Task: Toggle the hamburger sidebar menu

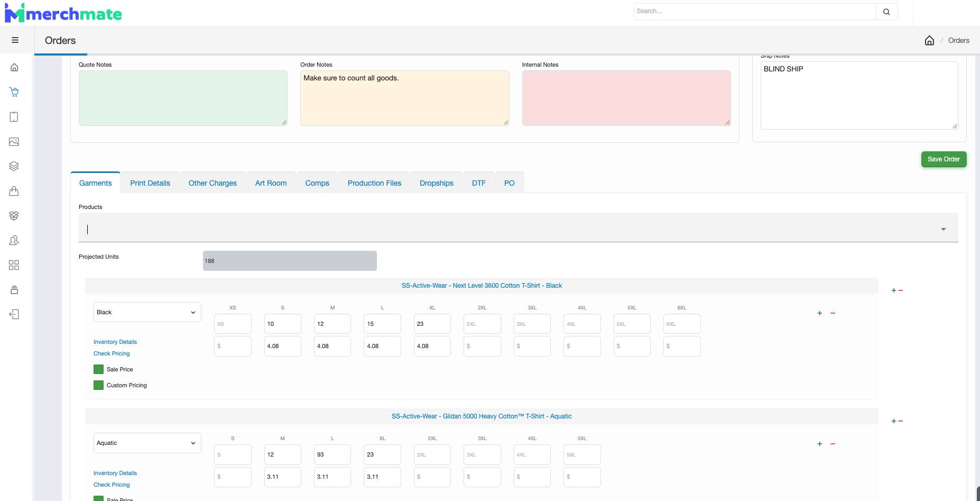Action: point(15,40)
